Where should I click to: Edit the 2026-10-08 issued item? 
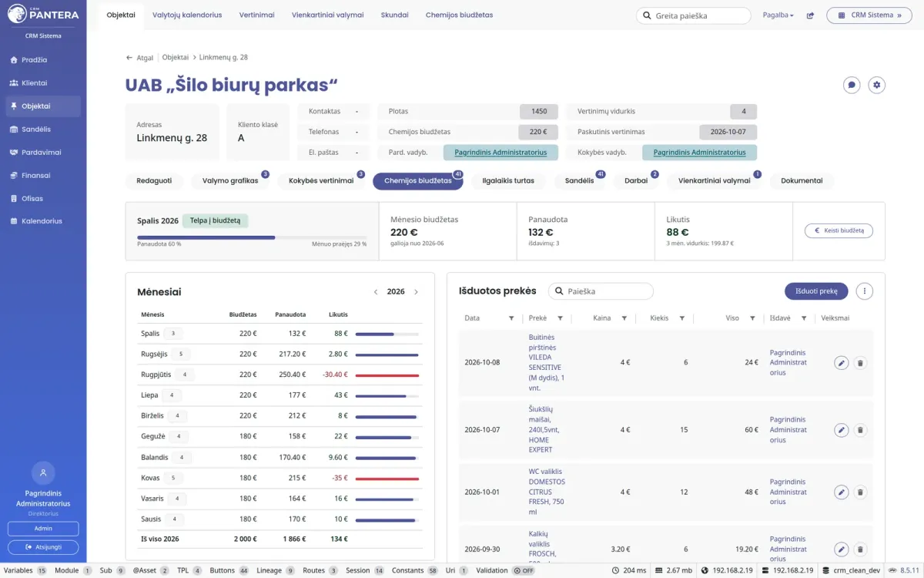(842, 362)
